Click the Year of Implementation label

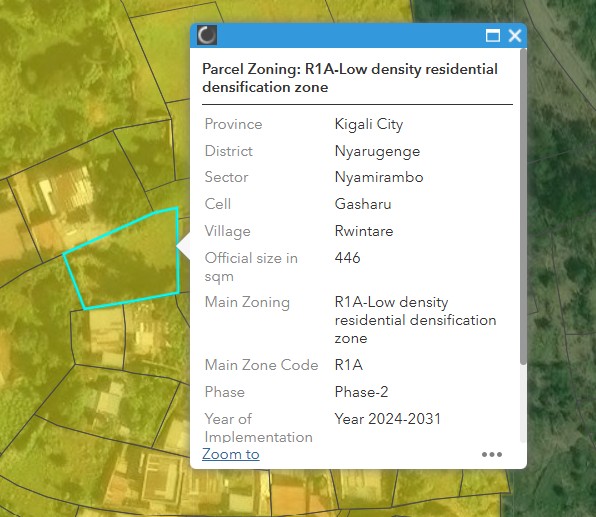coord(258,428)
